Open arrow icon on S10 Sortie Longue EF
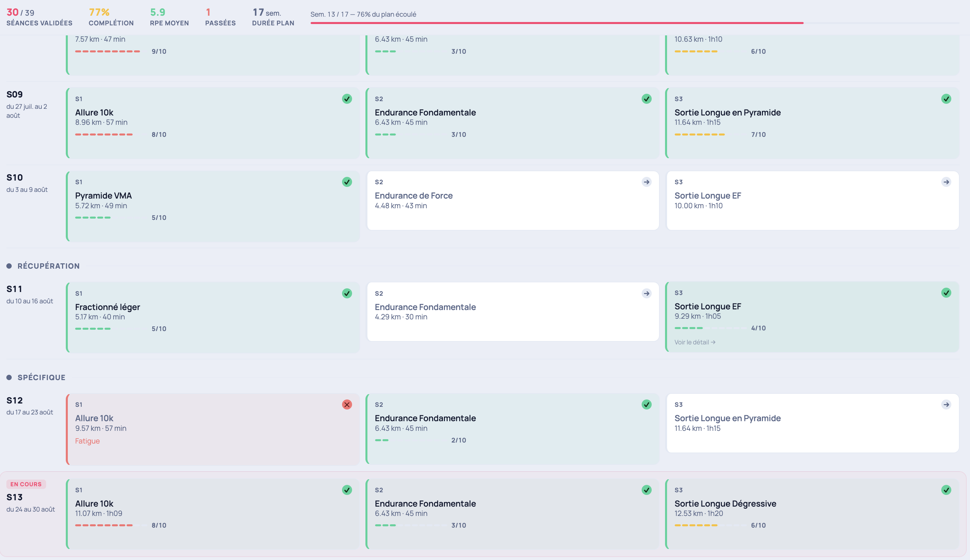This screenshot has height=560, width=970. click(946, 182)
